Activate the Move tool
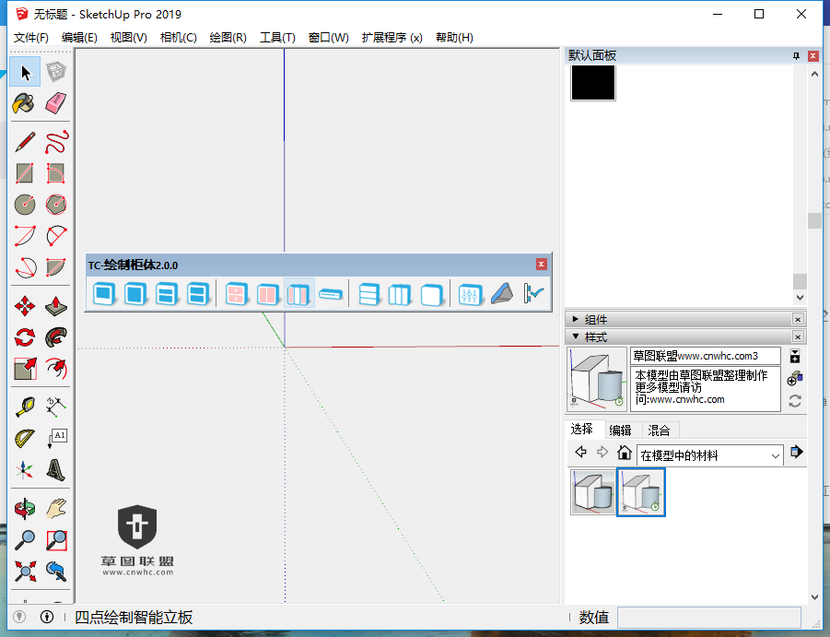The image size is (830, 637). pyautogui.click(x=25, y=306)
